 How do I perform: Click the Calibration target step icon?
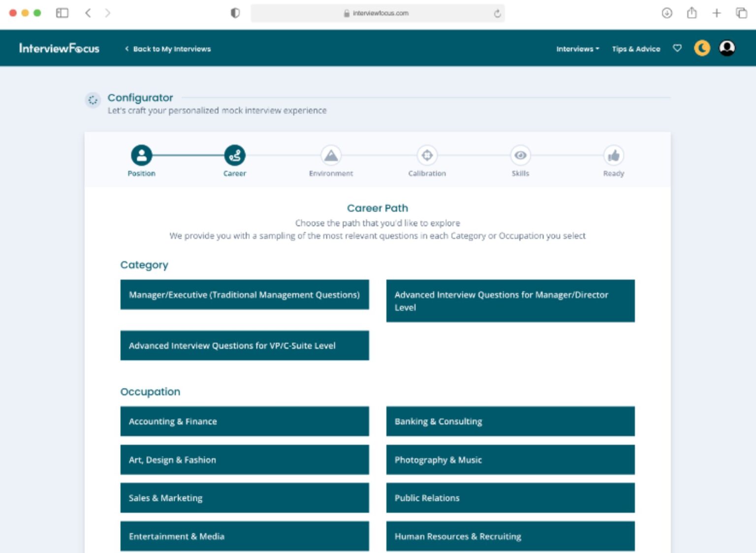[427, 155]
